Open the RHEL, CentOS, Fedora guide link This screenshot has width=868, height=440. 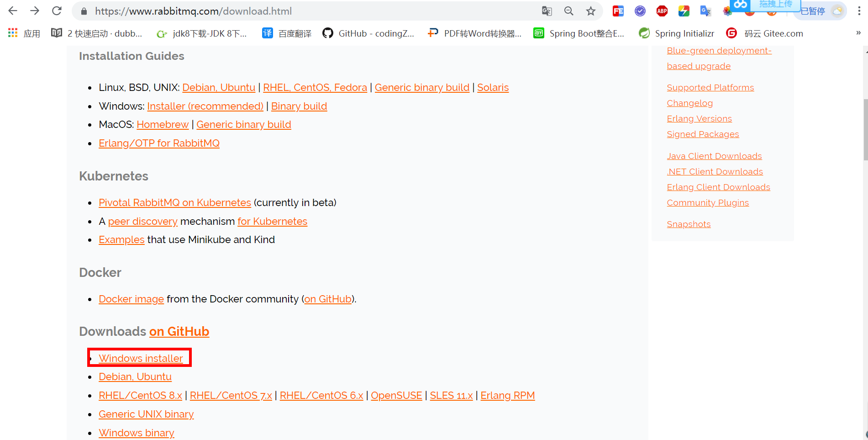click(315, 87)
